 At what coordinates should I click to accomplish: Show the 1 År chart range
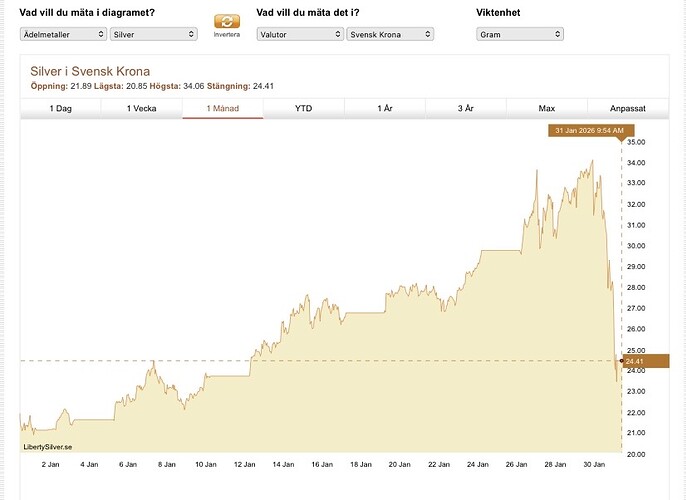tap(385, 108)
